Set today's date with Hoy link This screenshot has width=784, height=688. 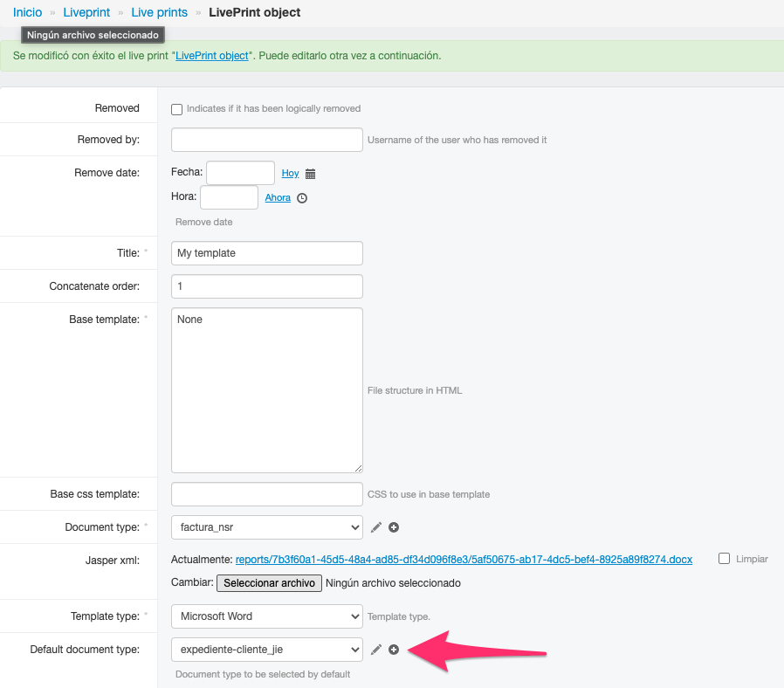point(290,174)
